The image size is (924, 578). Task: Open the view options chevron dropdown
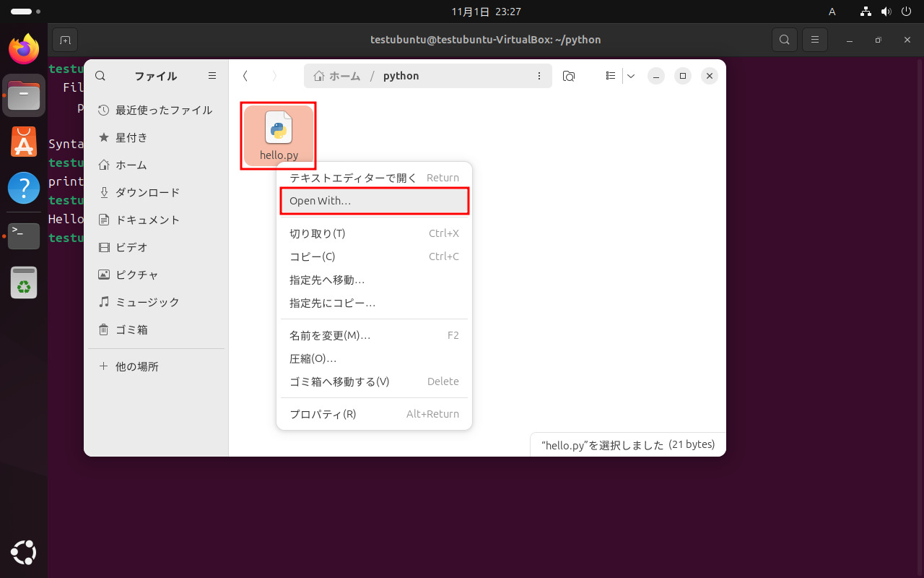click(x=630, y=75)
